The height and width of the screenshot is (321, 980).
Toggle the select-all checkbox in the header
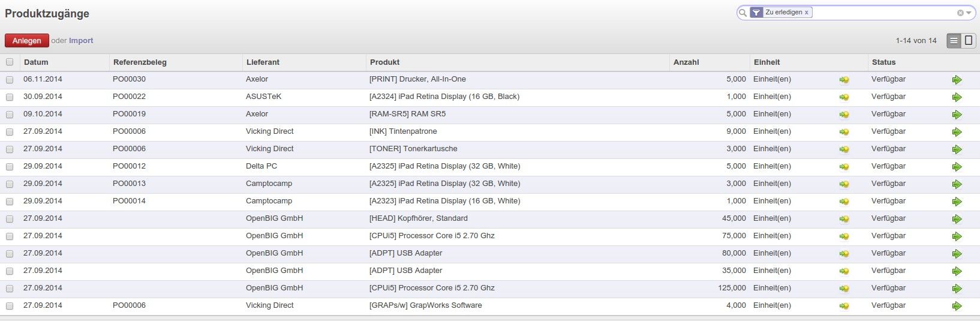[10, 62]
